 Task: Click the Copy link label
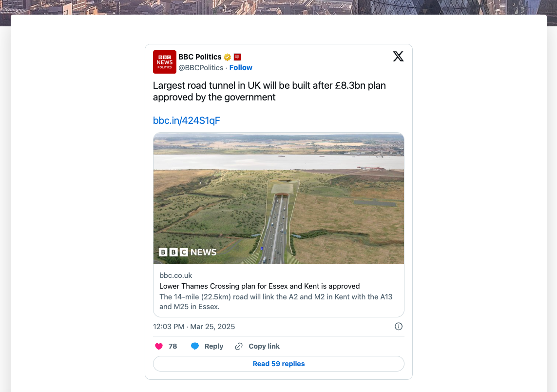(x=264, y=346)
